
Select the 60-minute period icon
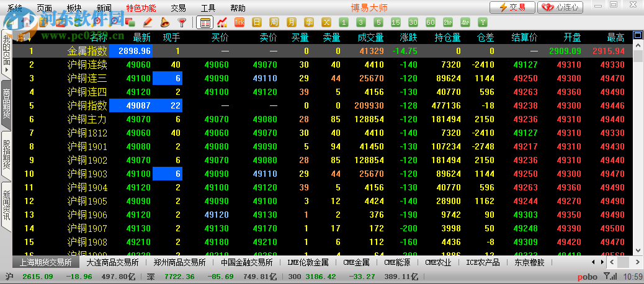[x=431, y=22]
